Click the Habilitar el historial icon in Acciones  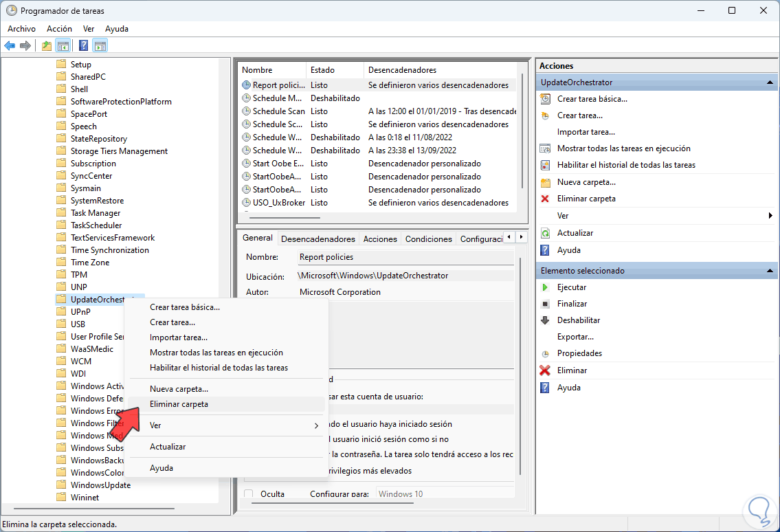pyautogui.click(x=545, y=165)
